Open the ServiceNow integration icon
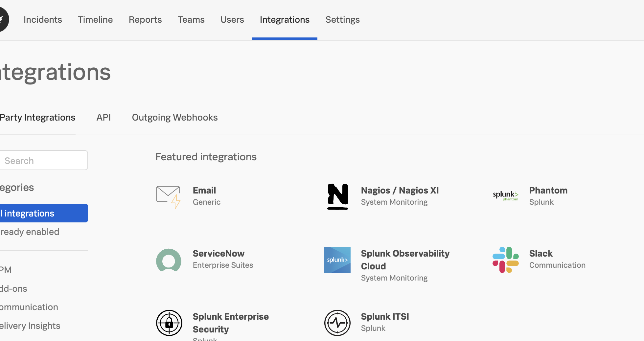The width and height of the screenshot is (644, 341). [x=168, y=260]
